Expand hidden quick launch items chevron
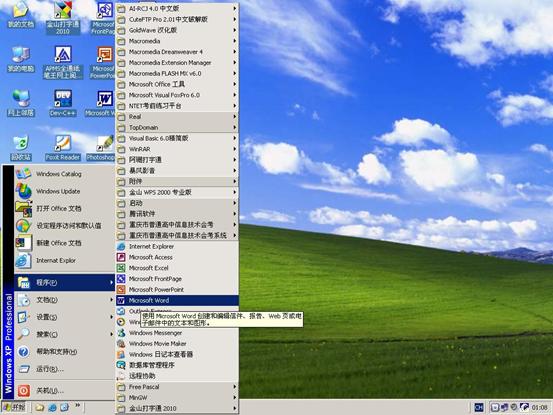Viewport: 553px width, 415px height. coord(78,406)
